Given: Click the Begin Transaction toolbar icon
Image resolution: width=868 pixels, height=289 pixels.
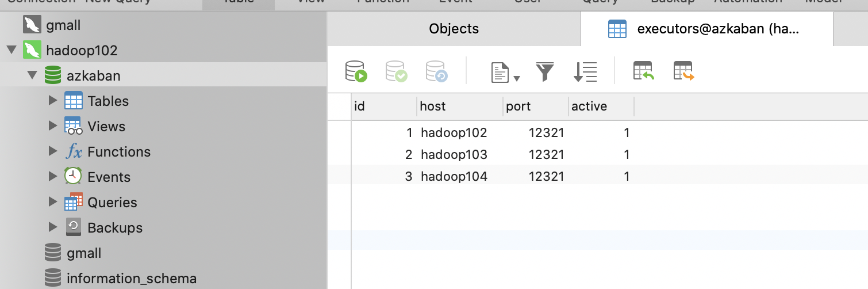Looking at the screenshot, I should tap(356, 71).
